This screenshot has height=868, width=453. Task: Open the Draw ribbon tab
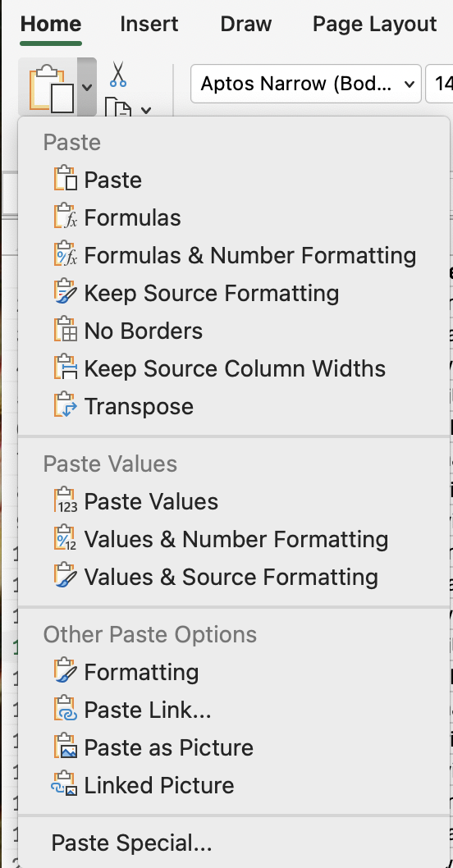point(246,25)
